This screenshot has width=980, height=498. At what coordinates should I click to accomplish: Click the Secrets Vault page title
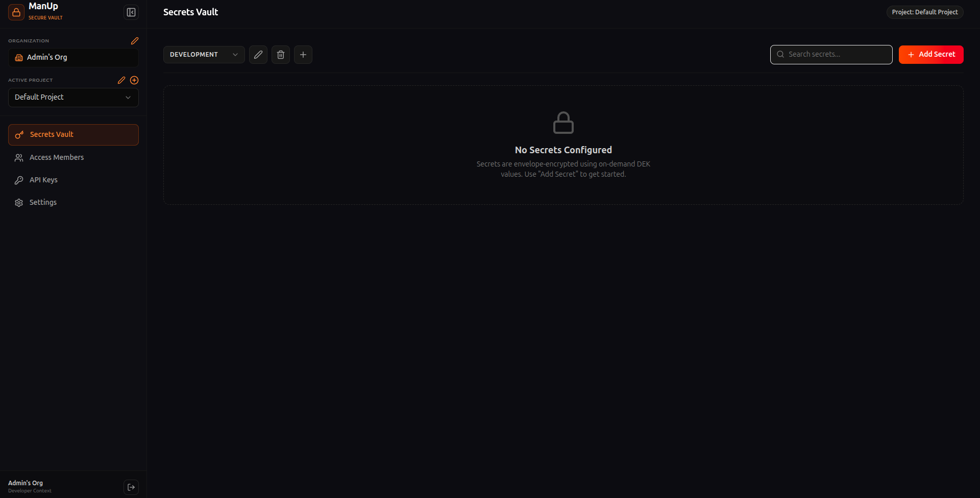[x=190, y=12]
